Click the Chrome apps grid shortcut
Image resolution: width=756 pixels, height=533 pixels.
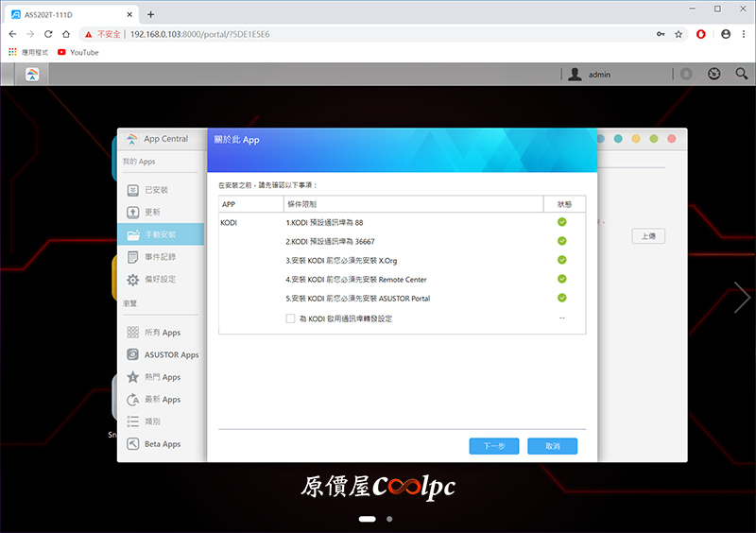[12, 52]
